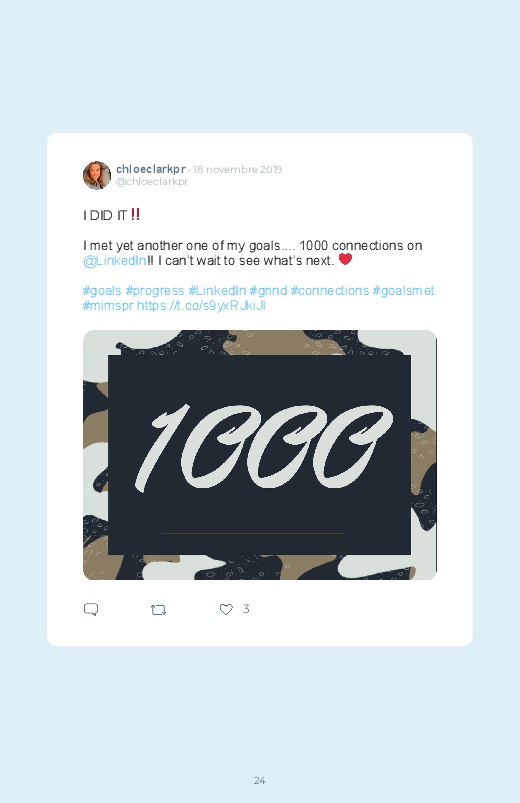Follow the #progress hashtag
The width and height of the screenshot is (520, 803).
[155, 290]
